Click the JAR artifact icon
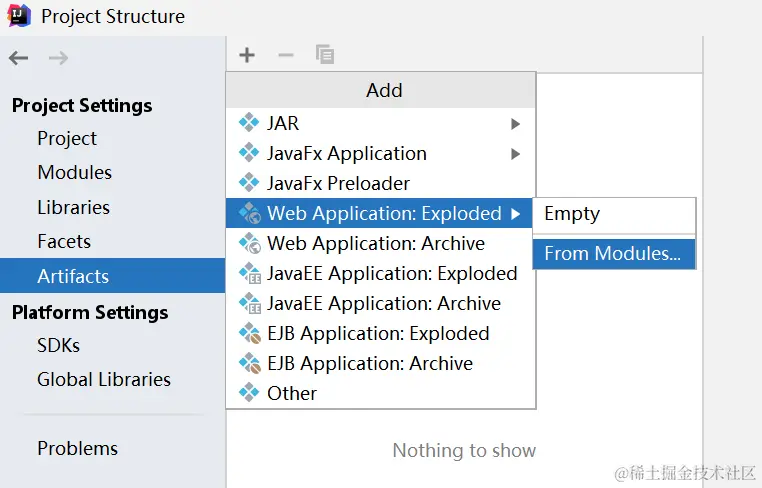 tap(249, 122)
